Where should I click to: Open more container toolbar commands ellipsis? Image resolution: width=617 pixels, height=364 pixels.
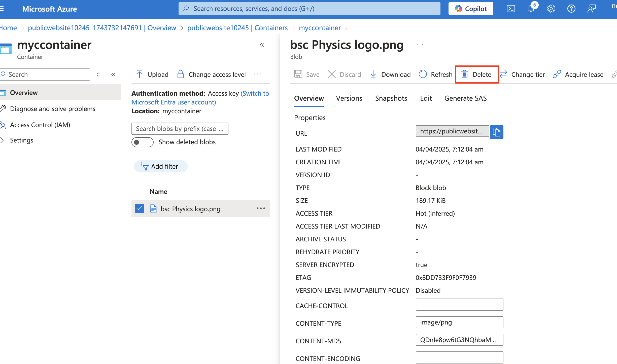[x=258, y=75]
